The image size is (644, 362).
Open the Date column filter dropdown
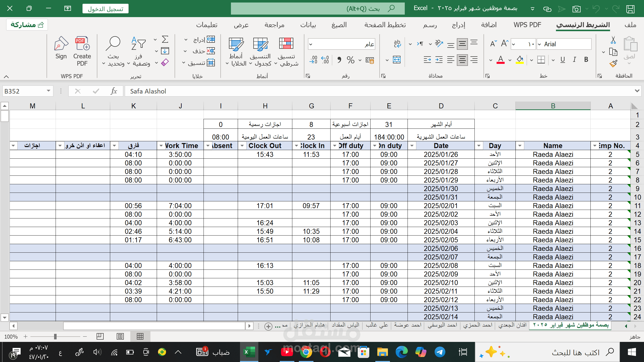click(x=412, y=146)
